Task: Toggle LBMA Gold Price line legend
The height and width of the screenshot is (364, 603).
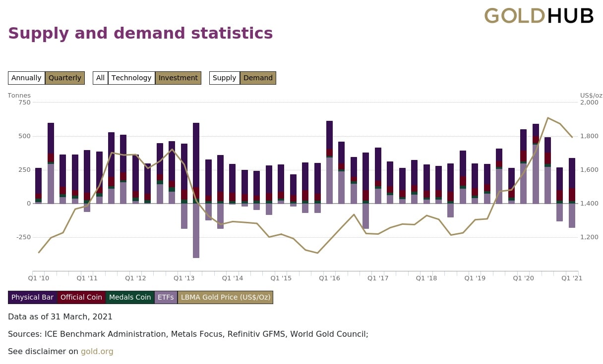Action: pyautogui.click(x=225, y=297)
